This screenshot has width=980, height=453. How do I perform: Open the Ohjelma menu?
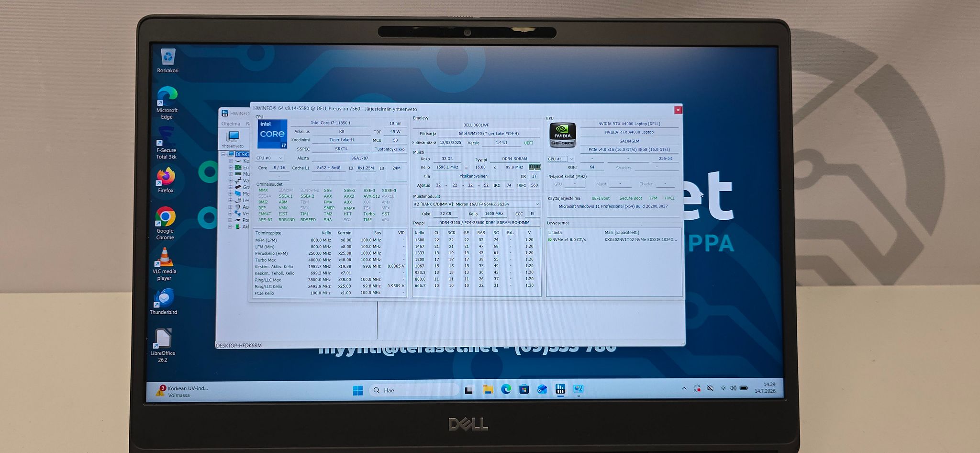click(x=231, y=124)
